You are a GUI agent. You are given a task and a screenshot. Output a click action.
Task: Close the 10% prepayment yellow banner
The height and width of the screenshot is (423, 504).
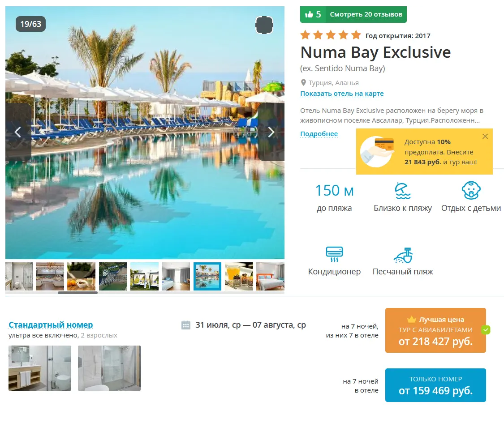click(x=485, y=136)
